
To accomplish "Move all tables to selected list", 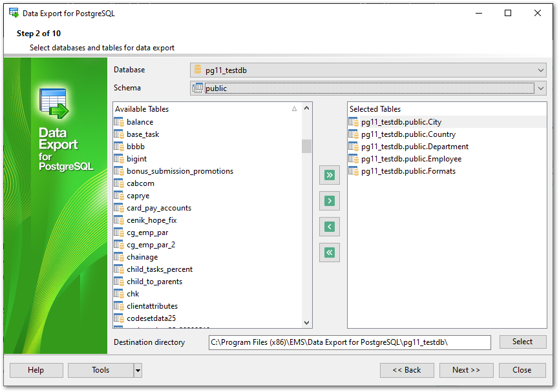I will coord(330,175).
